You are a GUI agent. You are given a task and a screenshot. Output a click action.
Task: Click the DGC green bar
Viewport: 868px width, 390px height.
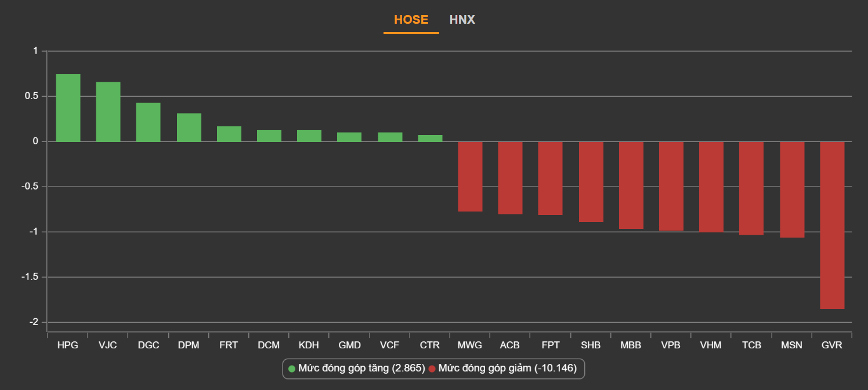148,122
